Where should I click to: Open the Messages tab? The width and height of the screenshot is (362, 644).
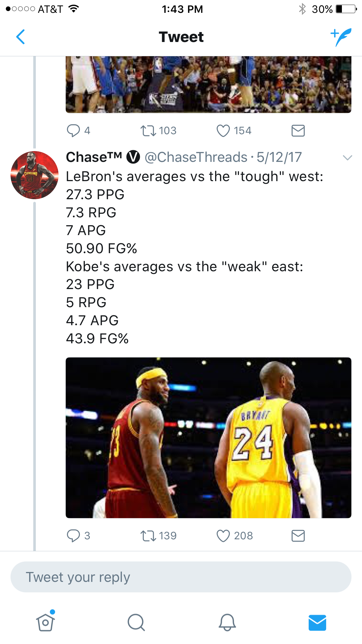coord(317,622)
